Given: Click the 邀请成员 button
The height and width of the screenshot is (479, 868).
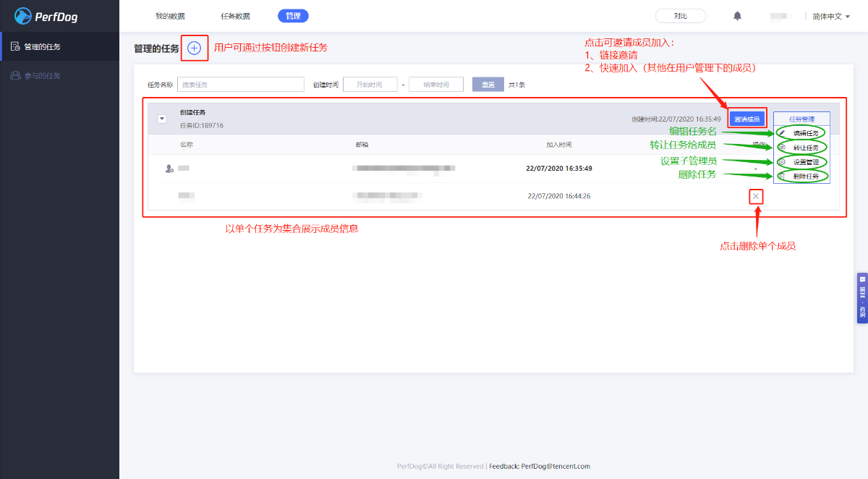Looking at the screenshot, I should (x=747, y=119).
